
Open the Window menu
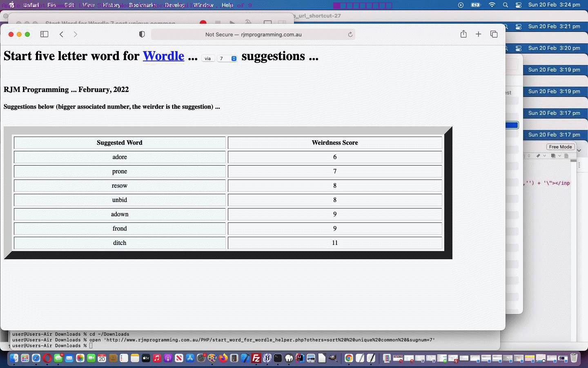click(203, 5)
